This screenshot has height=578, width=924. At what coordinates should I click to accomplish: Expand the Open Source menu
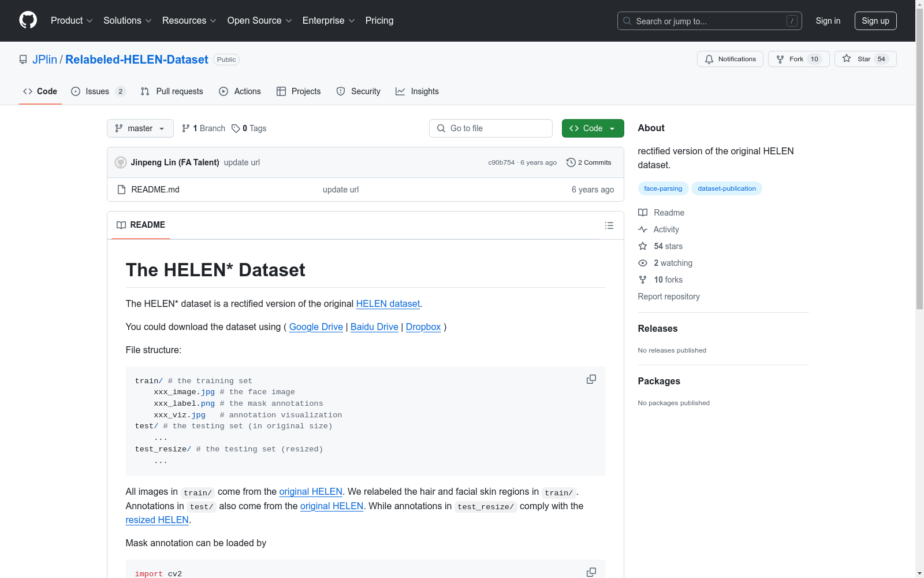260,21
